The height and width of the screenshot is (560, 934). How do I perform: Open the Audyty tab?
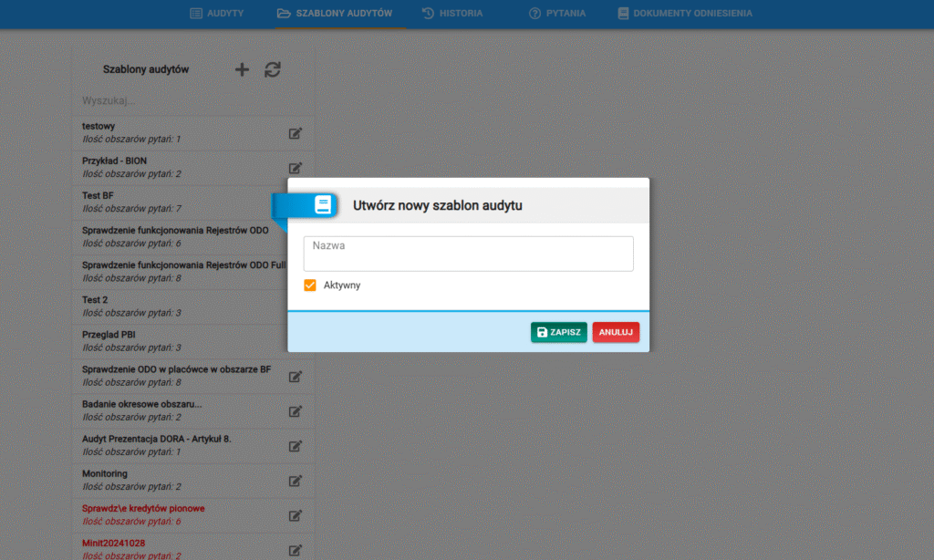click(216, 14)
